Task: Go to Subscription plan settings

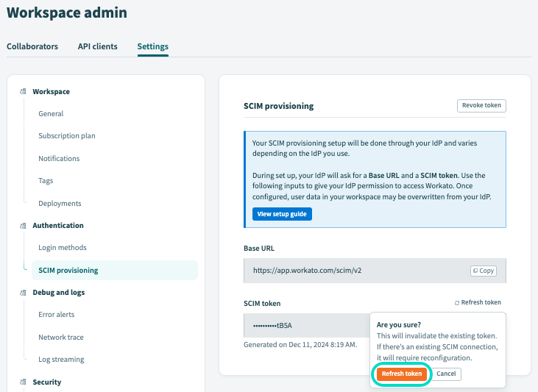Action: 67,136
